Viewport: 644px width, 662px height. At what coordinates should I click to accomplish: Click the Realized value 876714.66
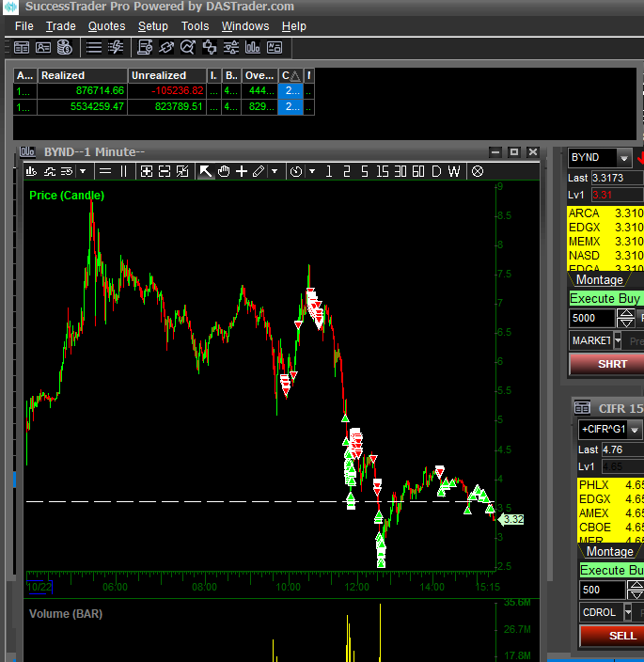click(x=83, y=91)
